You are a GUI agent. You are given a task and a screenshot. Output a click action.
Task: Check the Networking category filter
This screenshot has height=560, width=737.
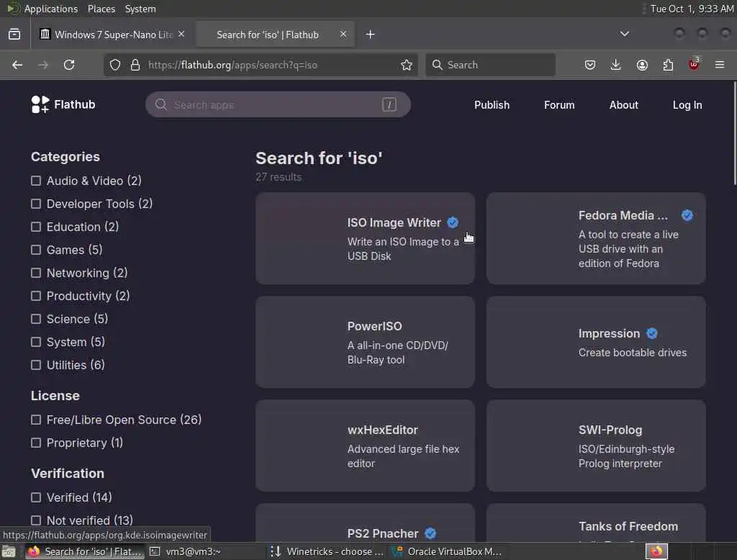point(36,273)
